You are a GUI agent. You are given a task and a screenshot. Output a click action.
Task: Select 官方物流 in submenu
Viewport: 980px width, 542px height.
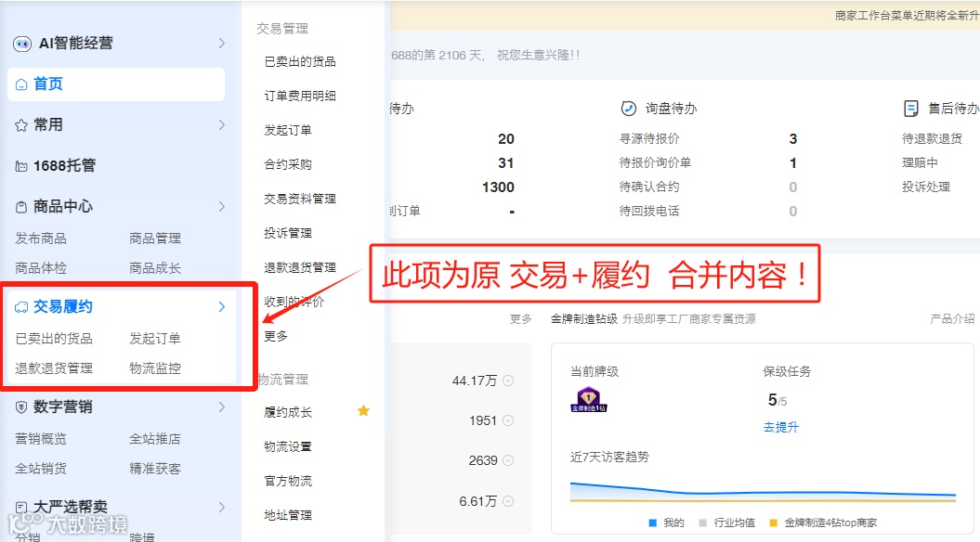[288, 481]
